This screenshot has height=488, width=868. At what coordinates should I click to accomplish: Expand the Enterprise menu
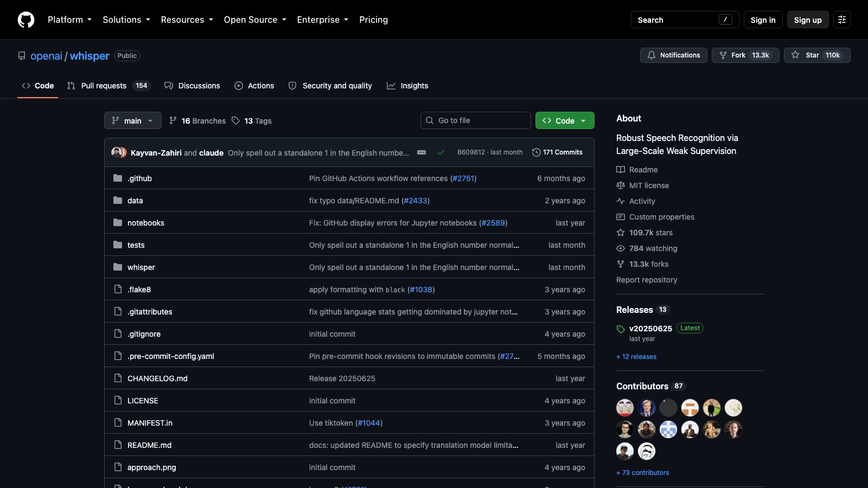(323, 20)
